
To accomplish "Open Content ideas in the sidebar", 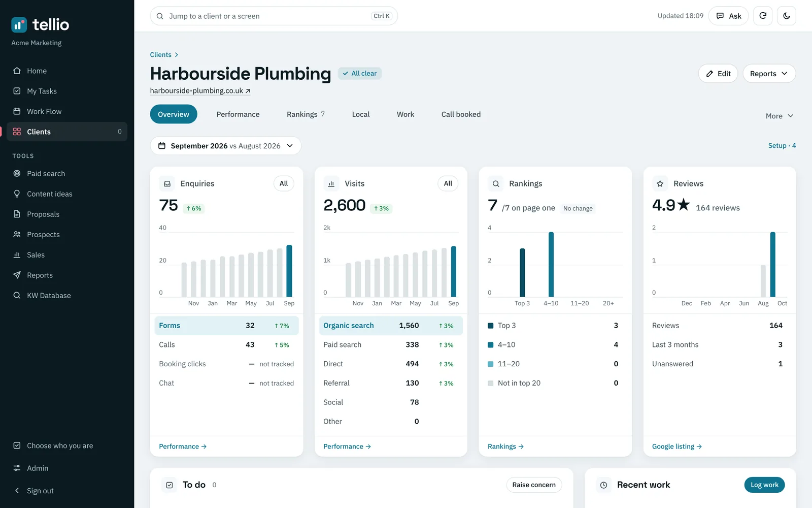I will (67, 194).
